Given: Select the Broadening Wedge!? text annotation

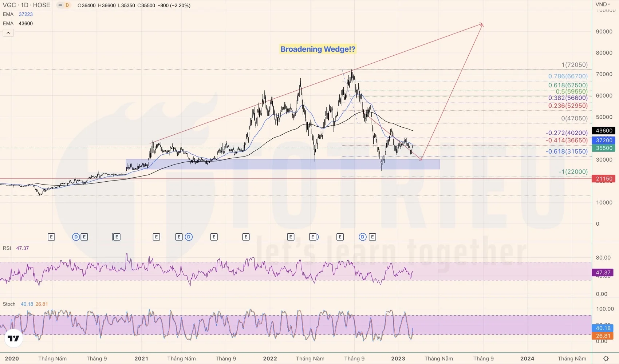Looking at the screenshot, I should 318,49.
